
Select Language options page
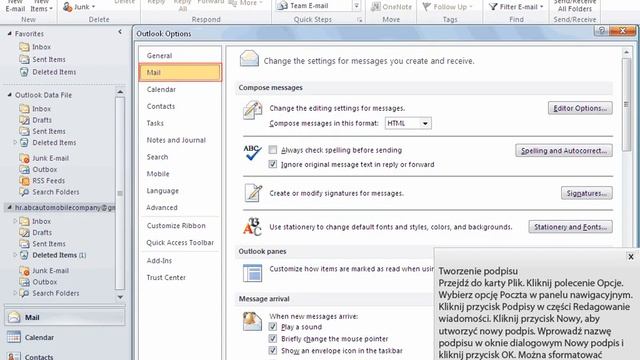[x=180, y=191]
